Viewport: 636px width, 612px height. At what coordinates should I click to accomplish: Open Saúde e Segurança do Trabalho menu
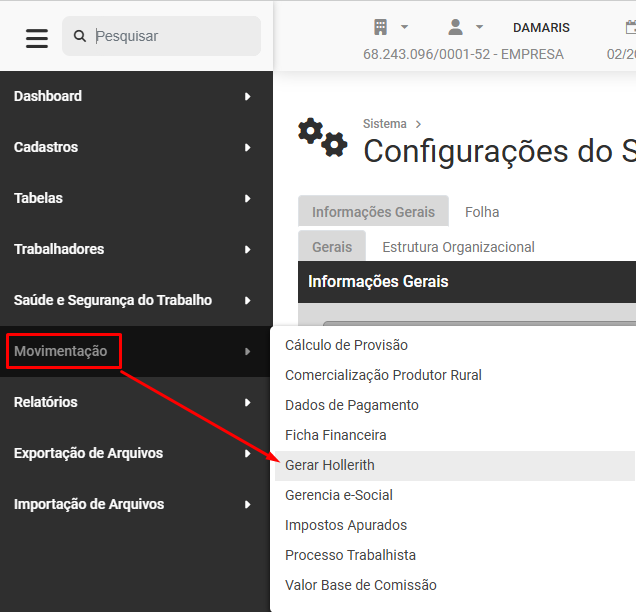pos(113,301)
